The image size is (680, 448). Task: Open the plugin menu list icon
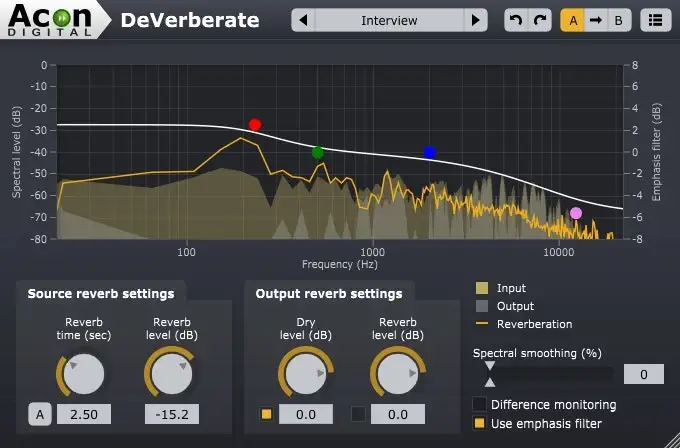656,20
